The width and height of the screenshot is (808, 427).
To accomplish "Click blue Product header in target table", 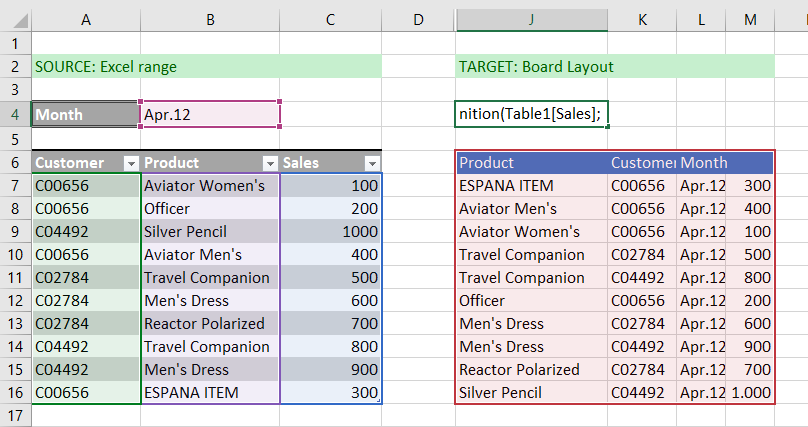I will (x=531, y=163).
